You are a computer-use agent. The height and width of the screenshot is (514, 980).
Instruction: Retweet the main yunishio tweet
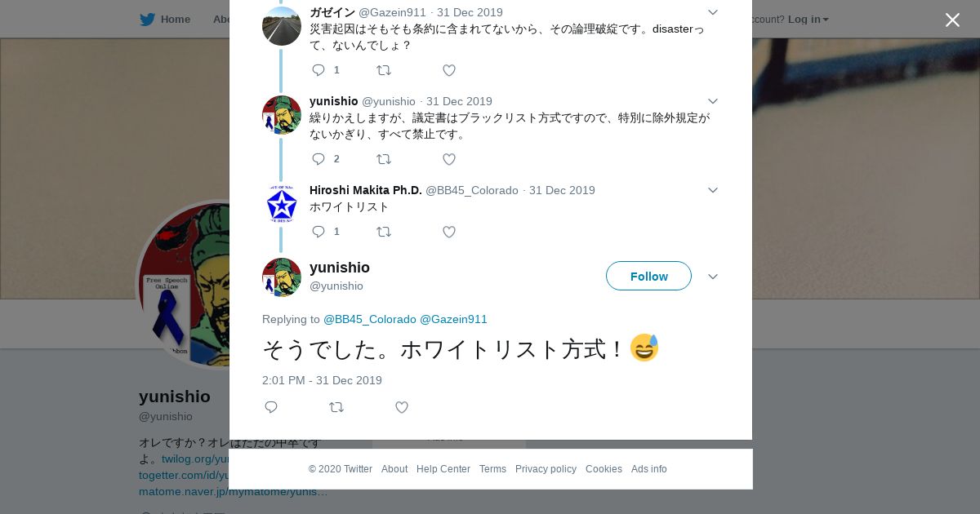(x=336, y=407)
